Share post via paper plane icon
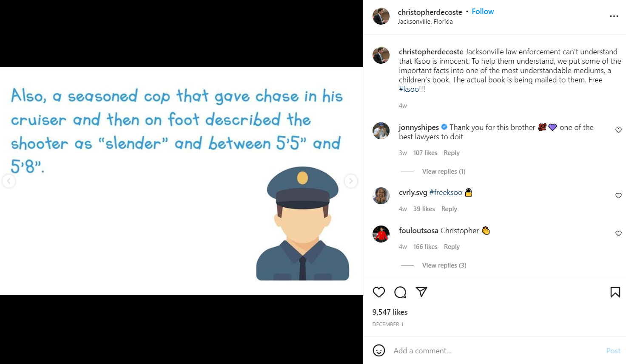The height and width of the screenshot is (364, 626). click(x=421, y=292)
